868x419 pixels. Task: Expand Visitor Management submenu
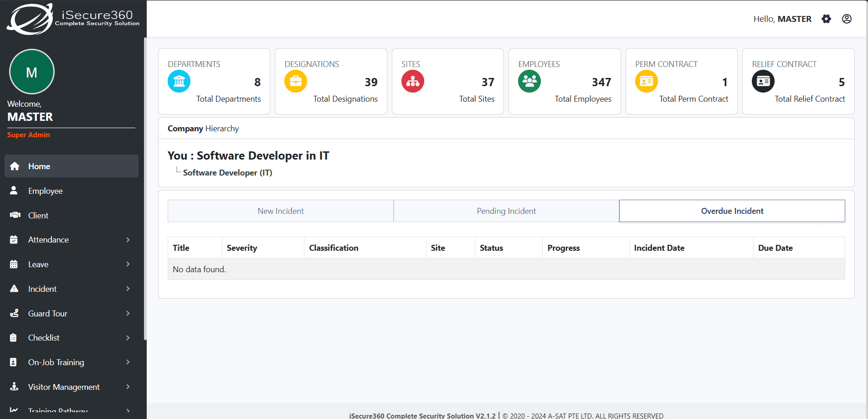(x=71, y=387)
